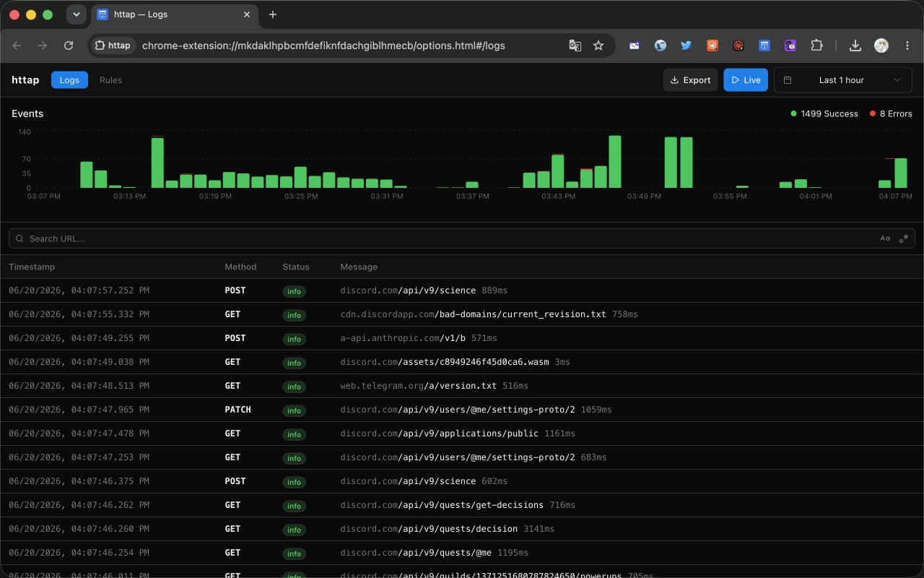This screenshot has height=578, width=924.
Task: Open the Chrome profile avatar
Action: (x=881, y=46)
